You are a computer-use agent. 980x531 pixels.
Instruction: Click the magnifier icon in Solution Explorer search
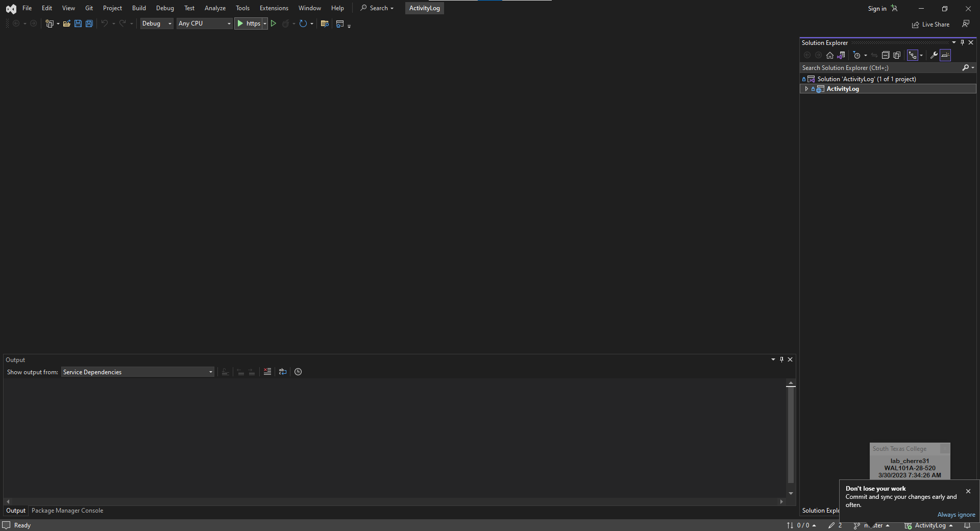click(965, 67)
